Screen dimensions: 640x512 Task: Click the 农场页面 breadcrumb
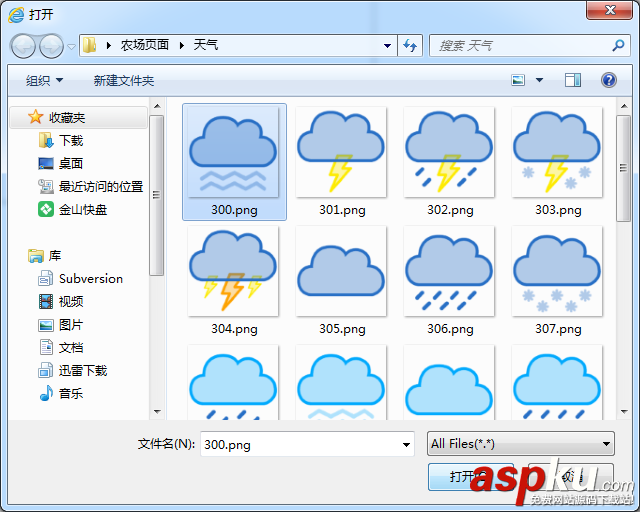pyautogui.click(x=145, y=45)
